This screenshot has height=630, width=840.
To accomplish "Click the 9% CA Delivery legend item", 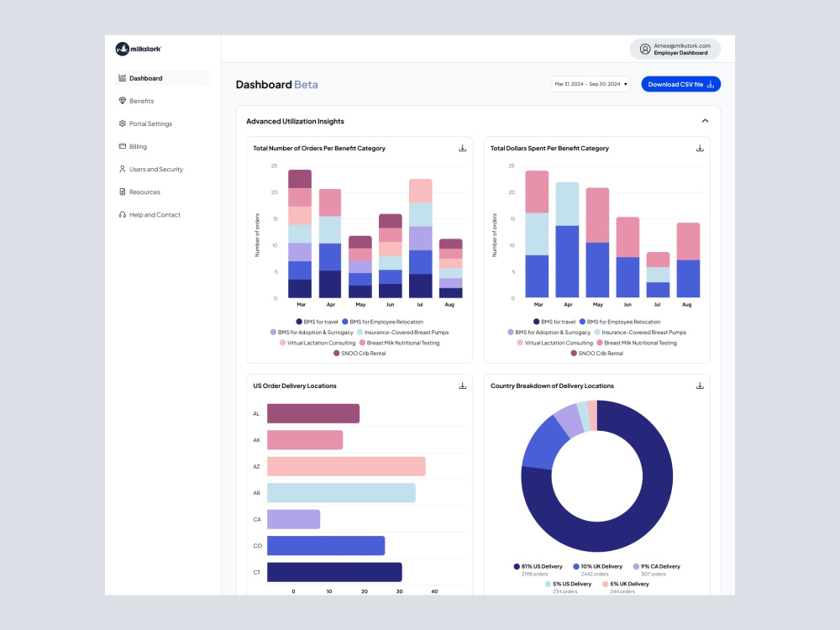I will [657, 570].
